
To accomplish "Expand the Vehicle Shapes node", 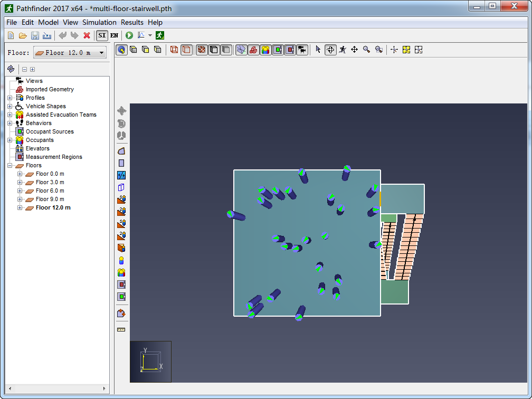I will pyautogui.click(x=10, y=106).
